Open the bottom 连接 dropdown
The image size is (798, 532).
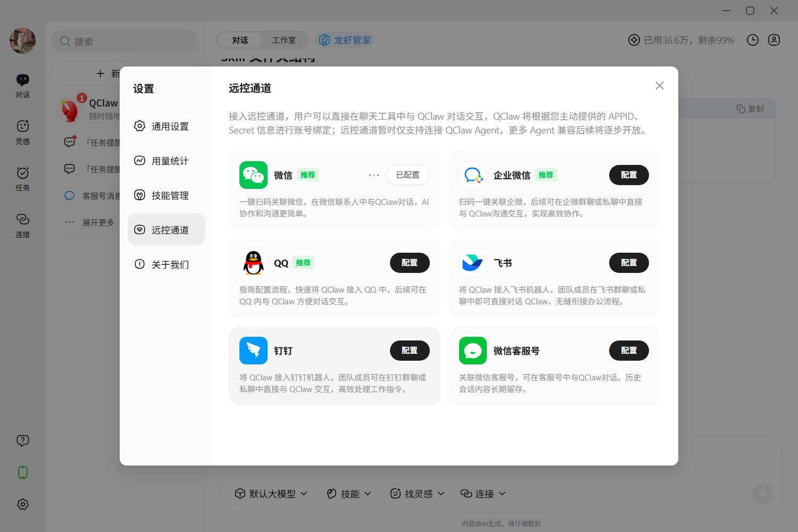(x=483, y=494)
